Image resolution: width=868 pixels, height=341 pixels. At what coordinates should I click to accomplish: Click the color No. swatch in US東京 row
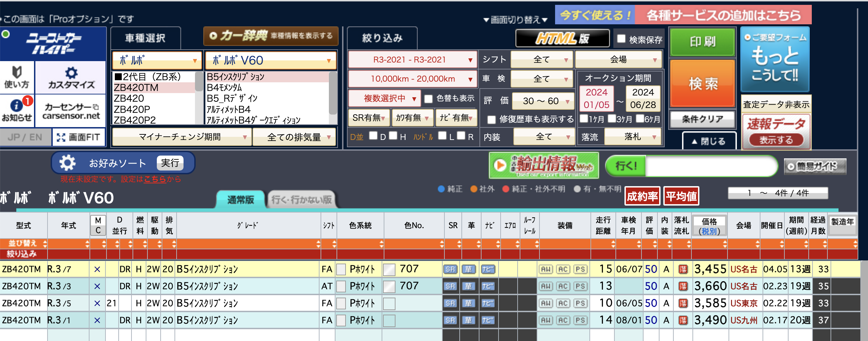pyautogui.click(x=389, y=303)
